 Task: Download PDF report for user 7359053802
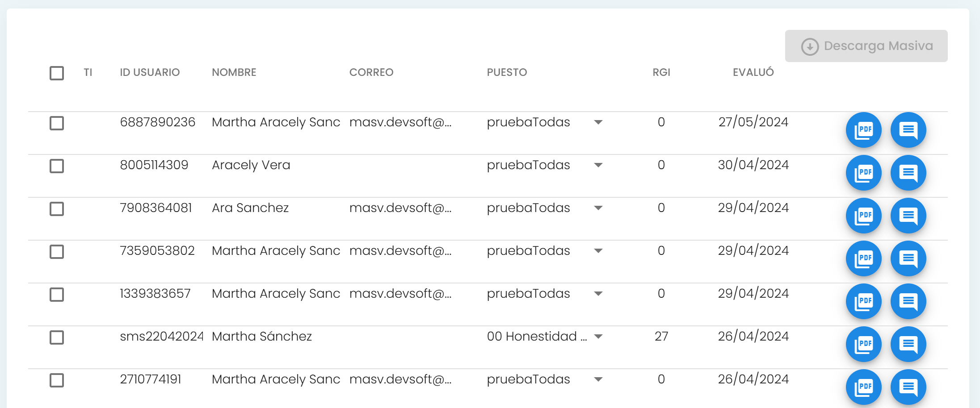[863, 258]
